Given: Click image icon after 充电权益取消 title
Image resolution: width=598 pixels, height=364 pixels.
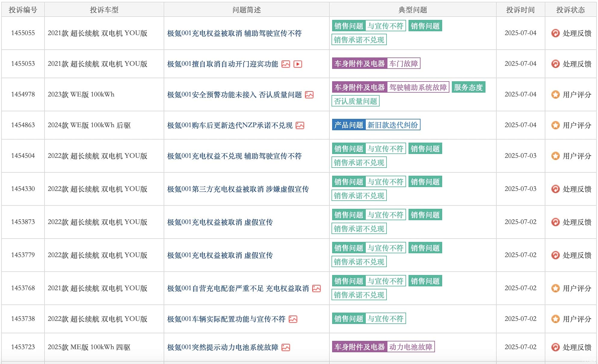Looking at the screenshot, I should click(x=316, y=288).
